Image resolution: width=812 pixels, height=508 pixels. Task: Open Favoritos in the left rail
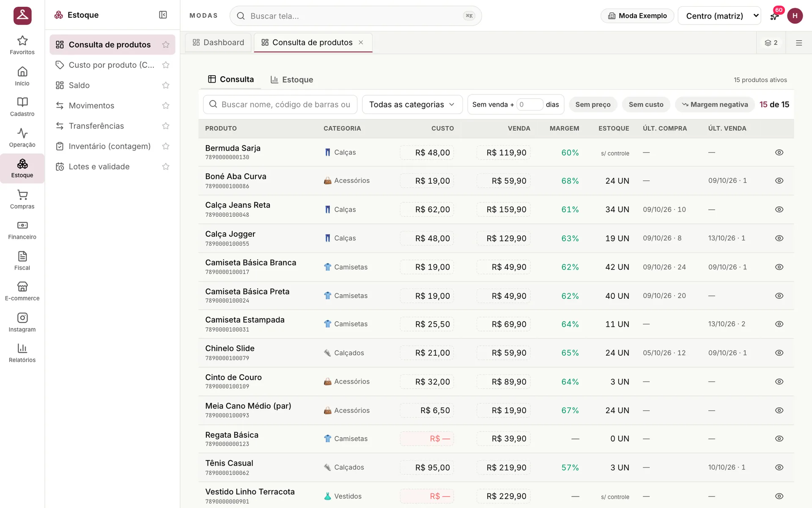(22, 45)
